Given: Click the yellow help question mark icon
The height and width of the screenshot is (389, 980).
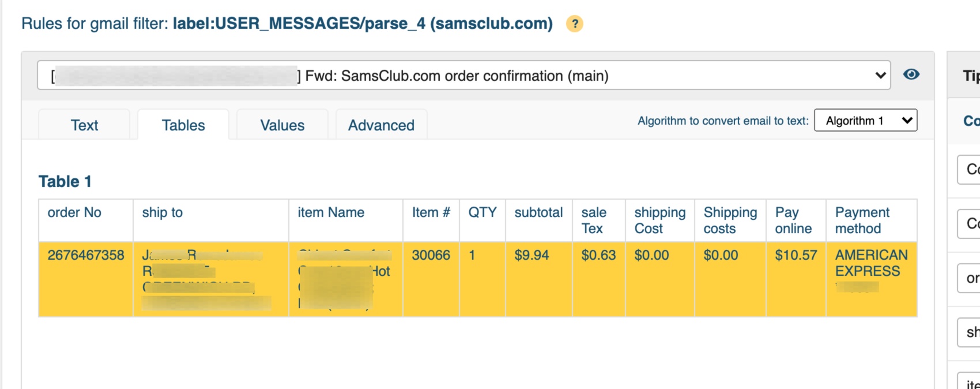Looking at the screenshot, I should click(574, 24).
